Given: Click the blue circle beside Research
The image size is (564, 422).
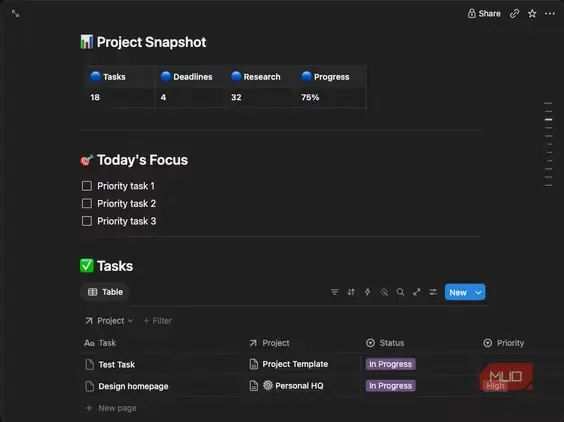Looking at the screenshot, I should tap(236, 76).
